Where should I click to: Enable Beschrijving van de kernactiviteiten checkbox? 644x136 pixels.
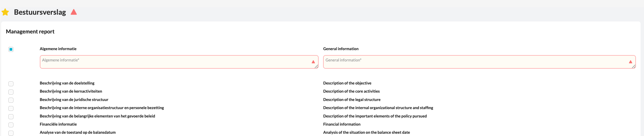pos(11,92)
